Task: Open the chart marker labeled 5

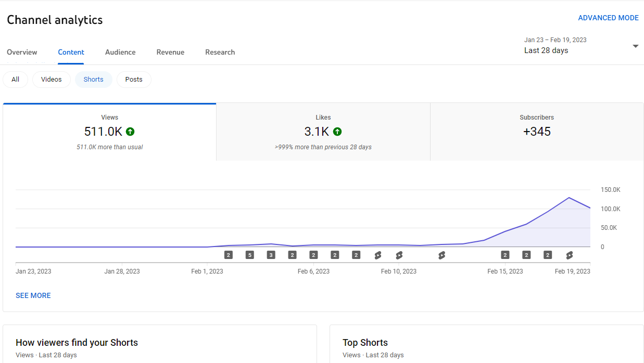Action: pyautogui.click(x=249, y=255)
